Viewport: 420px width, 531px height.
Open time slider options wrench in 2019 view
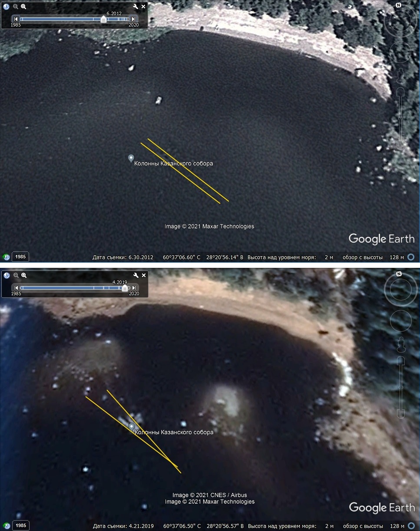pos(136,275)
